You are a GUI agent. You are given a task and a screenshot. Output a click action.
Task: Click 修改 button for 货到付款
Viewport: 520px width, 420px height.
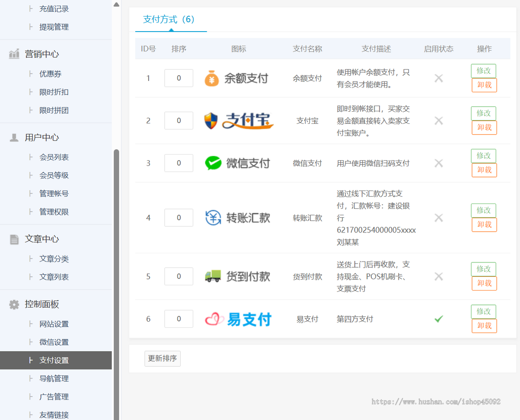tap(484, 269)
